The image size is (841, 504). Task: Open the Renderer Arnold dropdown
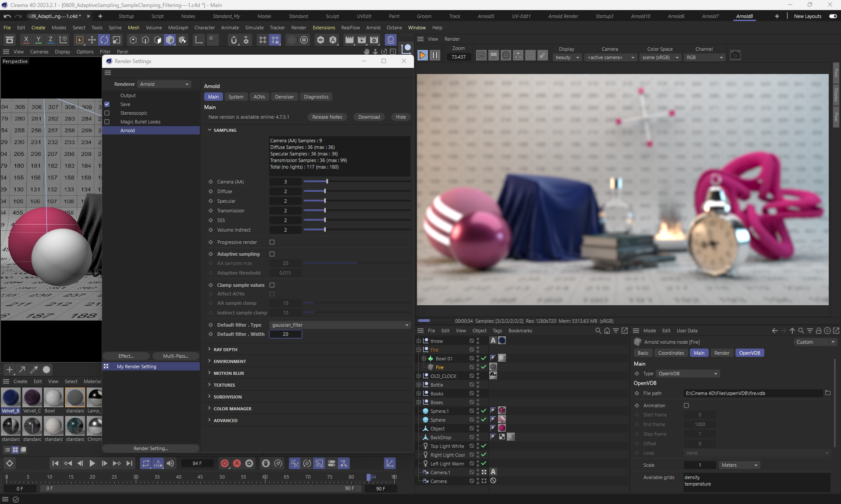coord(164,84)
